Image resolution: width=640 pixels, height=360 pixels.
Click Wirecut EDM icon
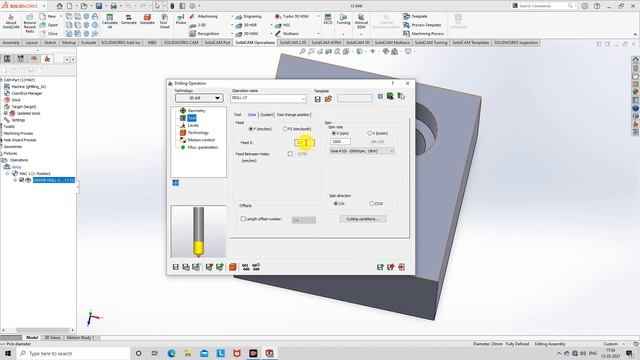(361, 21)
